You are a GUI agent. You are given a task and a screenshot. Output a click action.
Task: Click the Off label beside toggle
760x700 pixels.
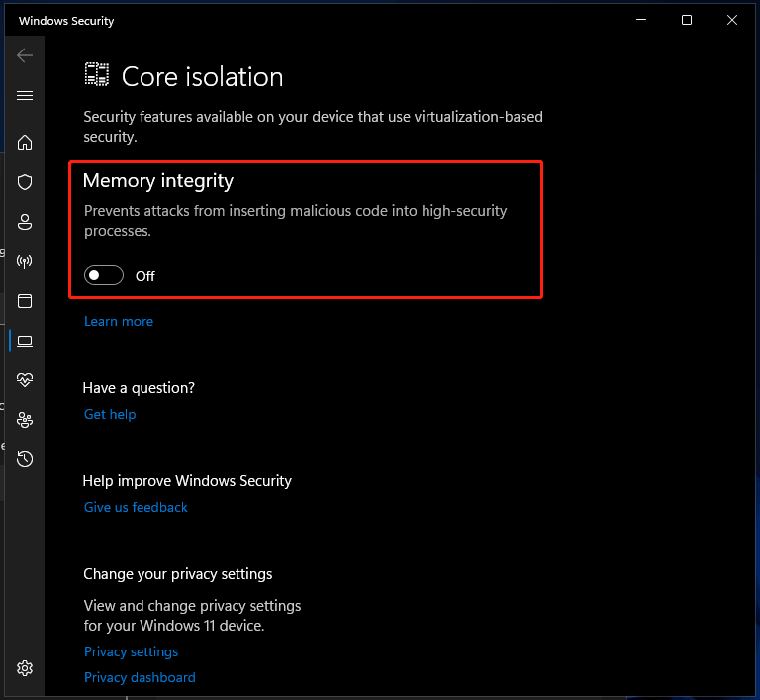(x=144, y=276)
